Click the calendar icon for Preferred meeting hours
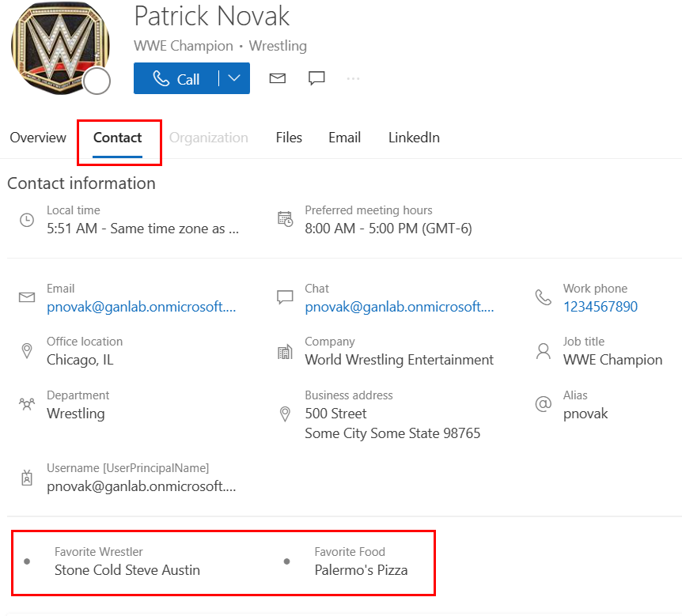 285,220
